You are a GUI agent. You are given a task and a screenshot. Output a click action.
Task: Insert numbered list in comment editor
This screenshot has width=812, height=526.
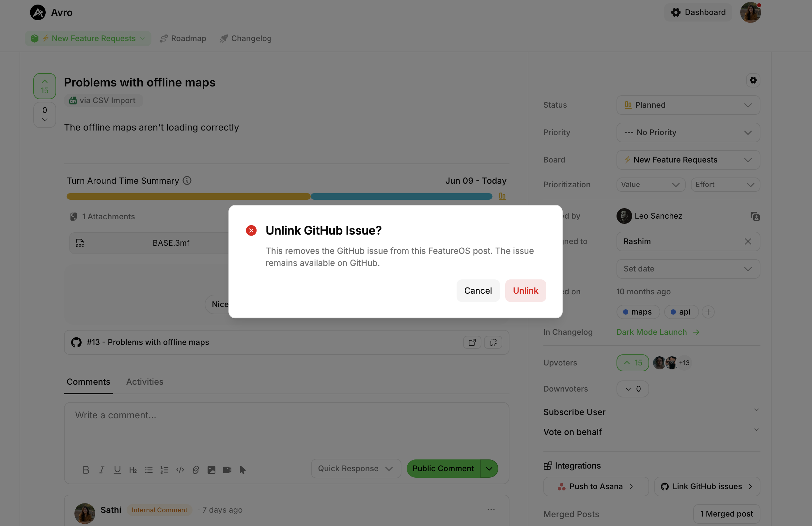click(x=164, y=470)
